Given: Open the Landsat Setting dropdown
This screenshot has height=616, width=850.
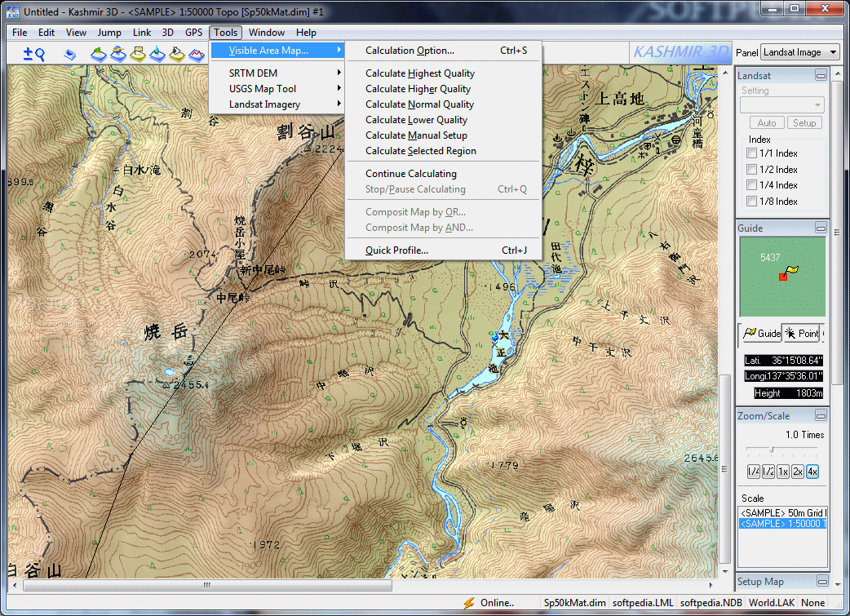Looking at the screenshot, I should click(781, 104).
